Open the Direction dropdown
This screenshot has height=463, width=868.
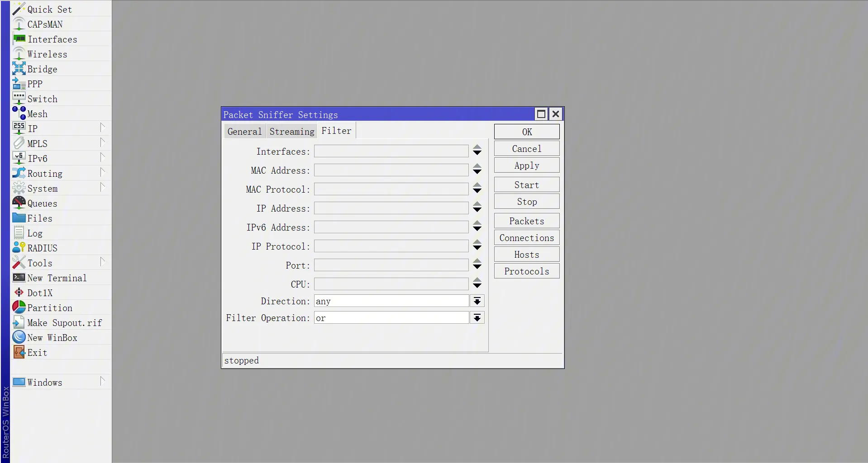[477, 301]
